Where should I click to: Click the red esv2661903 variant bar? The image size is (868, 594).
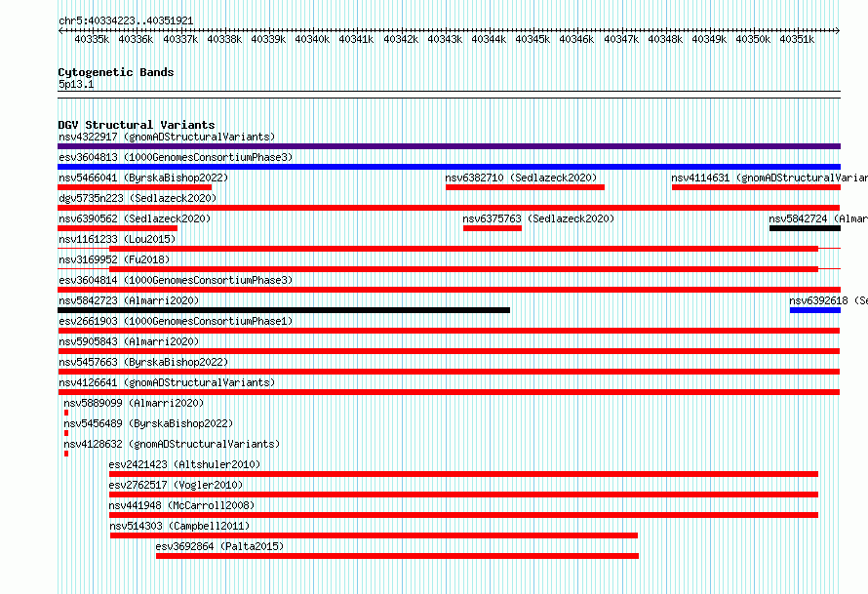click(x=449, y=331)
